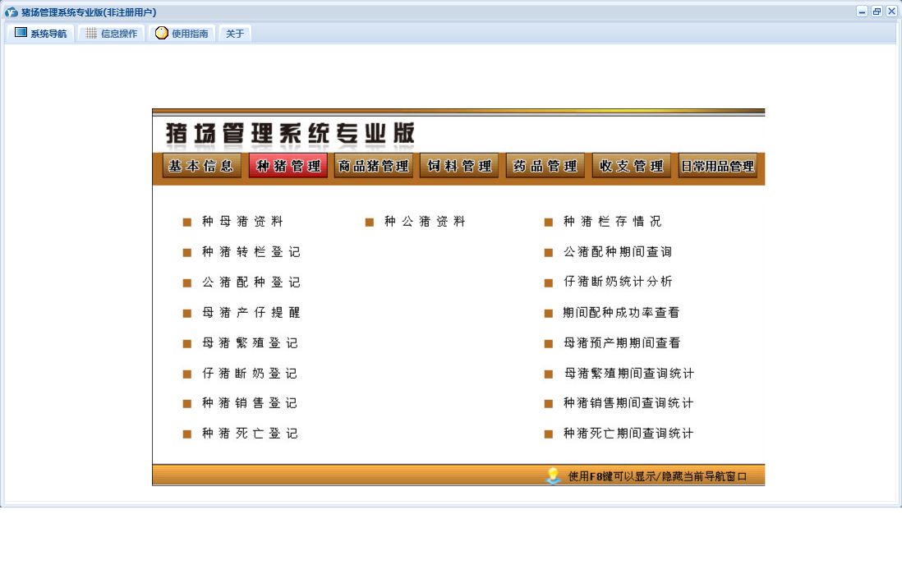This screenshot has width=902, height=588.
Task: Switch to the 饲料管理 tab
Action: click(x=459, y=166)
